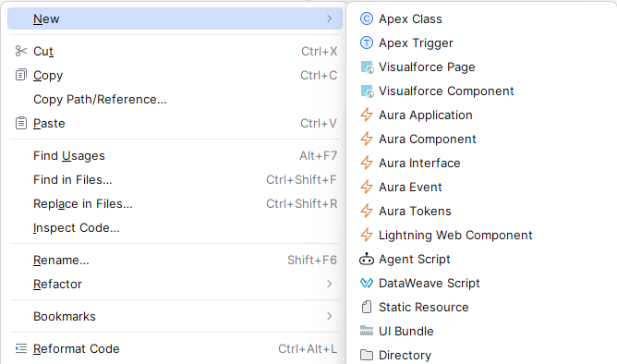Screen dimensions: 617x364
Task: Select Find Usages
Action: (175, 156)
